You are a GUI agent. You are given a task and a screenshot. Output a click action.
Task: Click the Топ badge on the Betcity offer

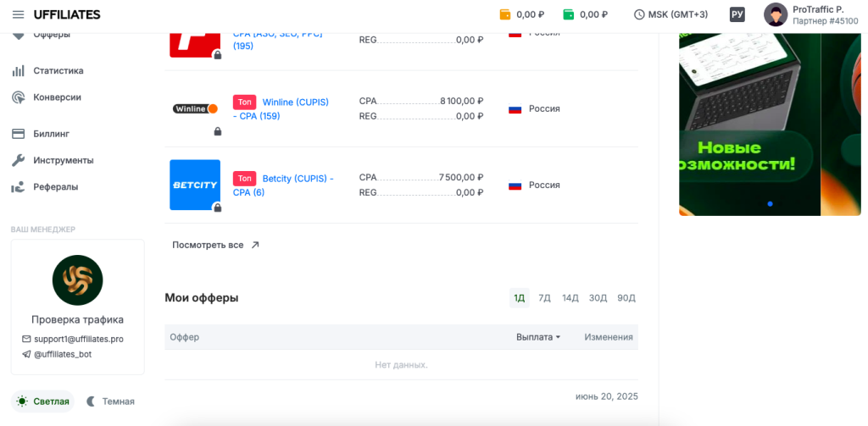pyautogui.click(x=244, y=179)
